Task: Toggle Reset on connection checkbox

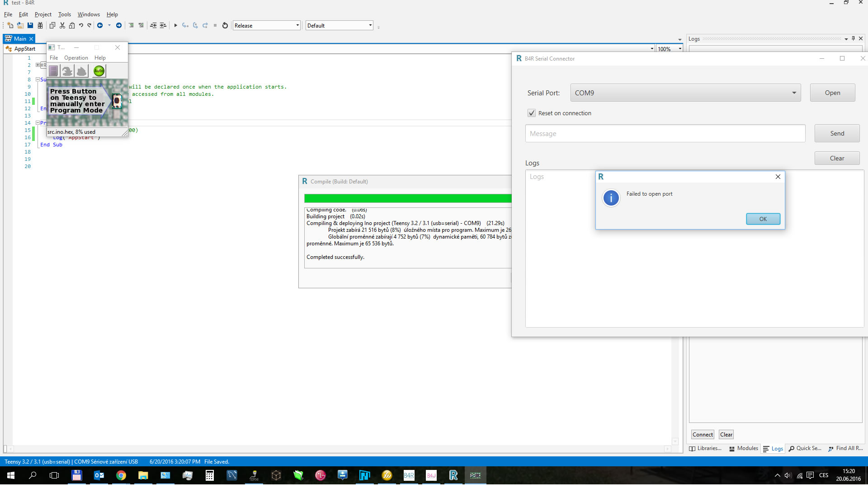Action: (532, 113)
